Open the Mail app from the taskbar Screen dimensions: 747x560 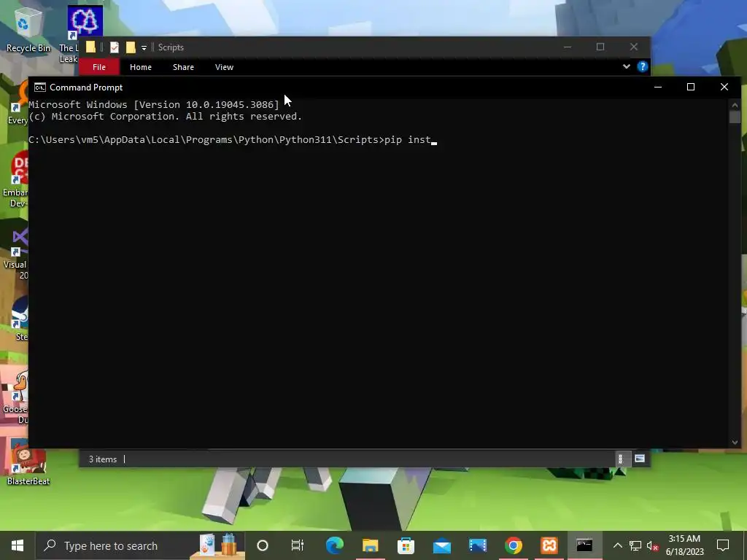[x=441, y=545]
